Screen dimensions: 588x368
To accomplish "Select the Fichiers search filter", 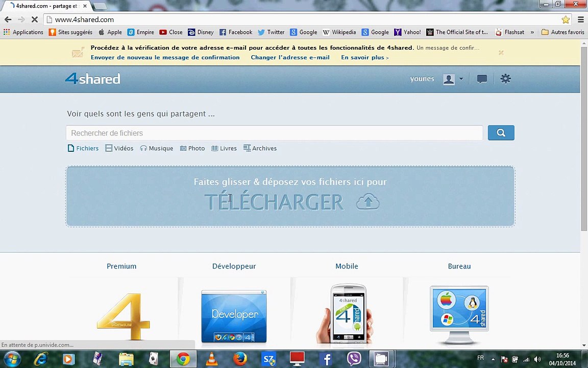I will tap(83, 148).
